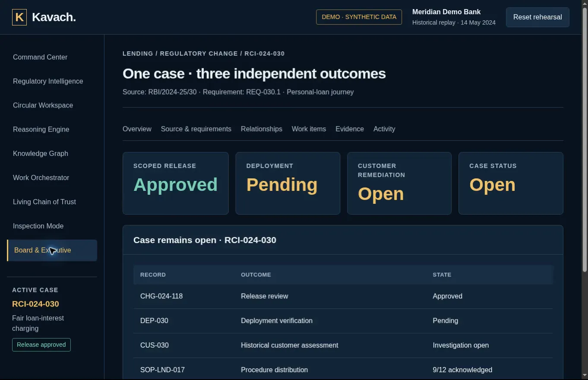Show the Evidence tab
This screenshot has width=588, height=380.
point(350,129)
